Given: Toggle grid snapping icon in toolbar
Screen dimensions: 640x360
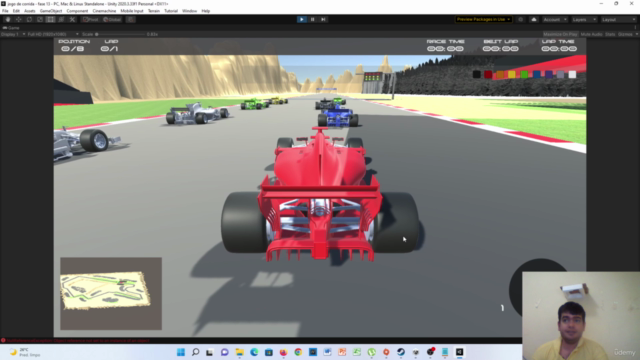Looking at the screenshot, I should pos(130,19).
